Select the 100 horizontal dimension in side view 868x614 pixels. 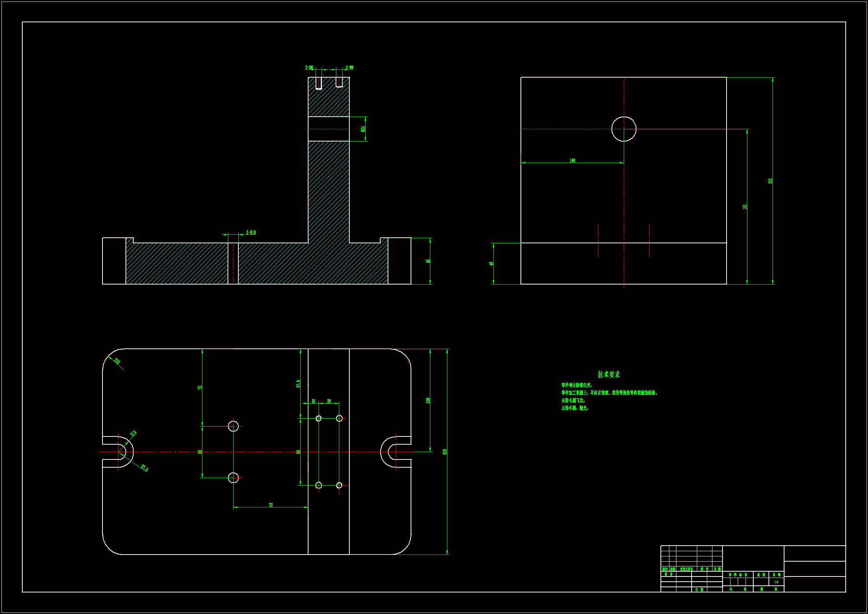[572, 161]
